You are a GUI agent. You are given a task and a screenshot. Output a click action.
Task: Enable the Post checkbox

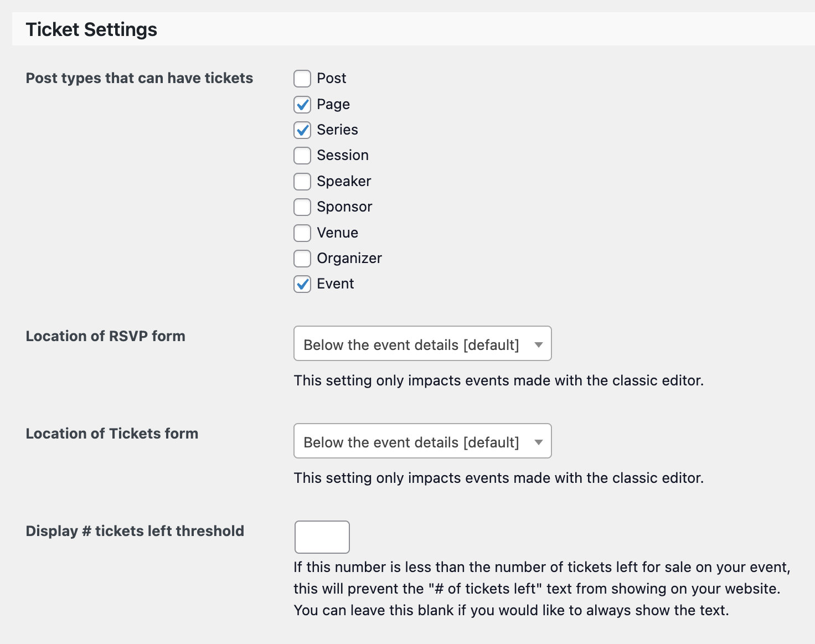[302, 79]
